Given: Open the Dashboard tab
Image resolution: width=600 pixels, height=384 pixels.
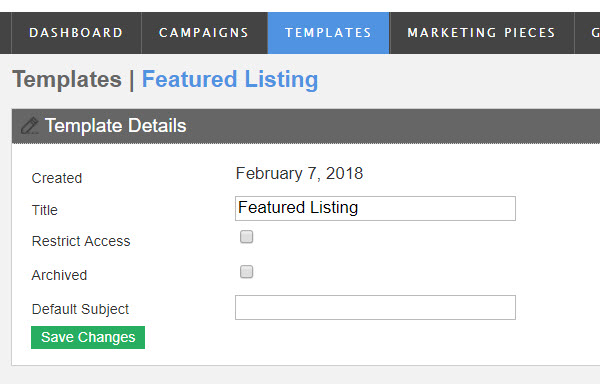Looking at the screenshot, I should [x=76, y=33].
